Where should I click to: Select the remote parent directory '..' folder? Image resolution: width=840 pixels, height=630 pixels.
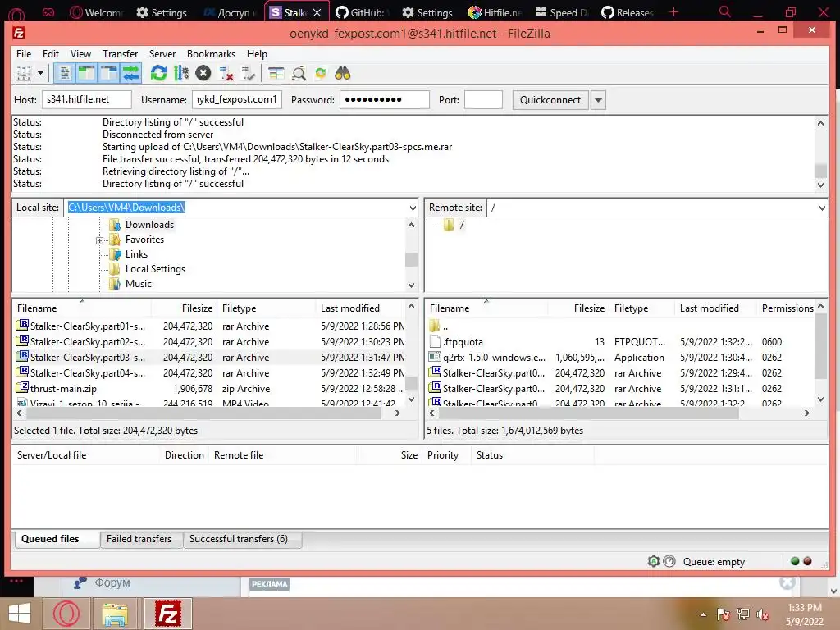(435, 326)
